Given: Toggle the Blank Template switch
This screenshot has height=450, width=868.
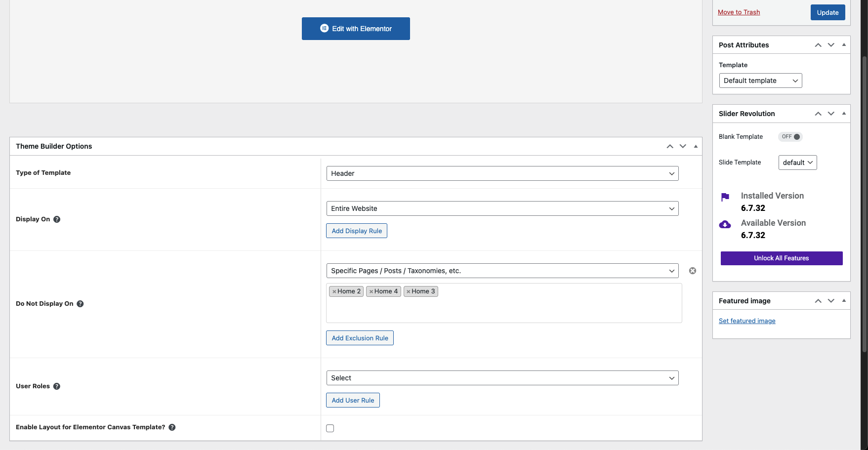Looking at the screenshot, I should click(790, 137).
